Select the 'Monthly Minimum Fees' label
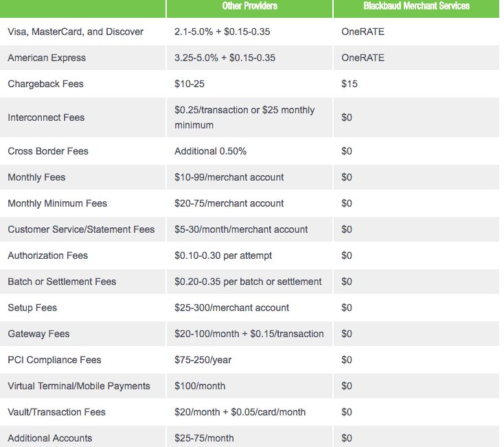This screenshot has height=447, width=504. [x=57, y=203]
